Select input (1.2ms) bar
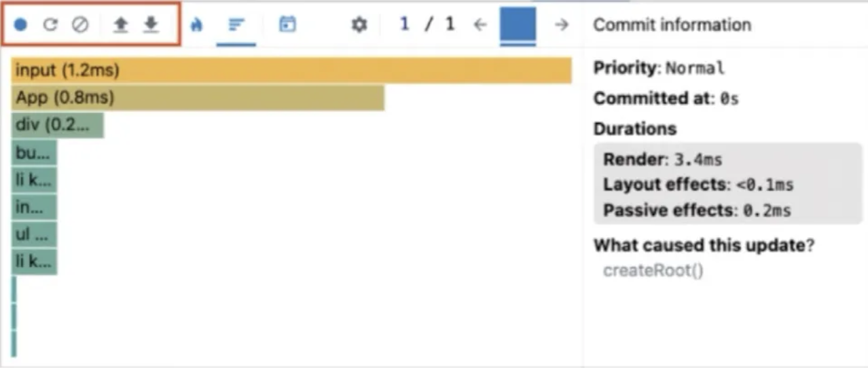868x368 pixels. (291, 71)
